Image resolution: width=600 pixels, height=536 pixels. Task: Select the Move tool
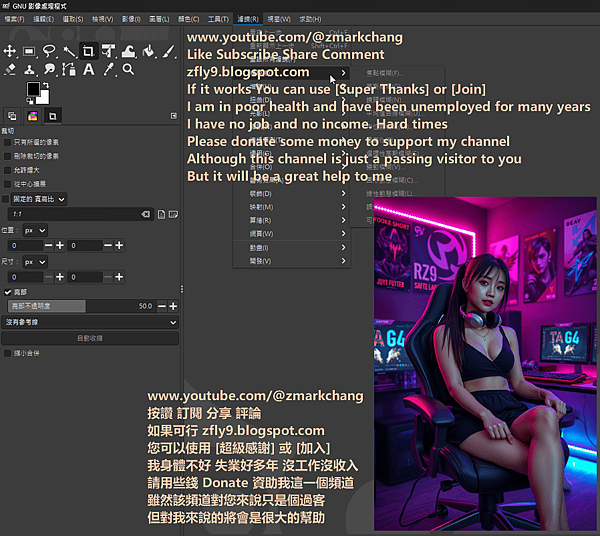(10, 51)
